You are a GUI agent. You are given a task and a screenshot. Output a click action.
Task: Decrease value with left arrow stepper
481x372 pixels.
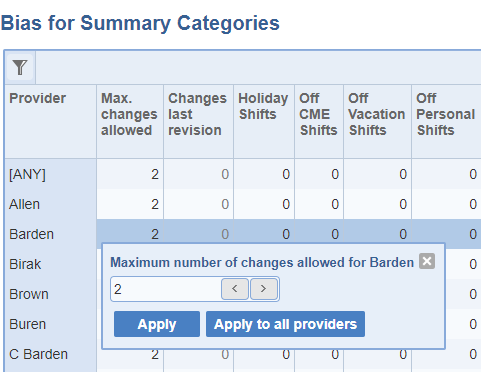235,289
